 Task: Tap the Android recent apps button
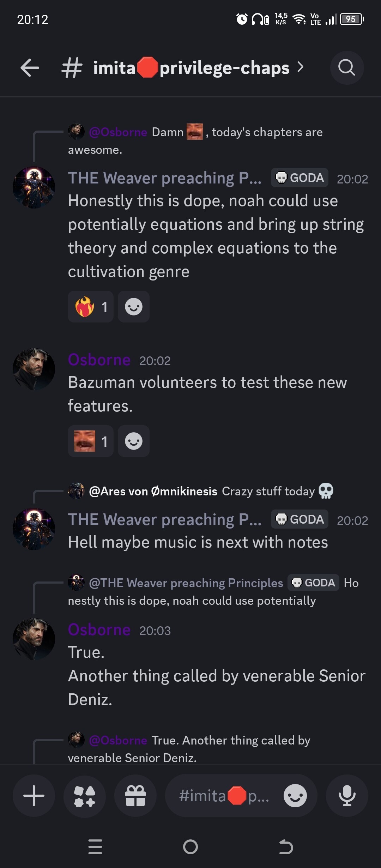pyautogui.click(x=95, y=847)
